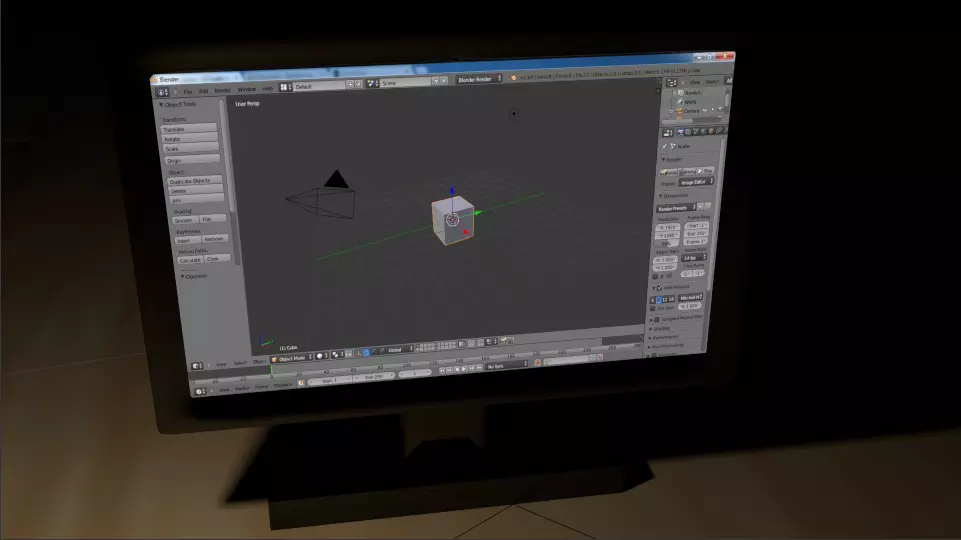Open the Help menu
The image size is (961, 540).
pyautogui.click(x=268, y=89)
